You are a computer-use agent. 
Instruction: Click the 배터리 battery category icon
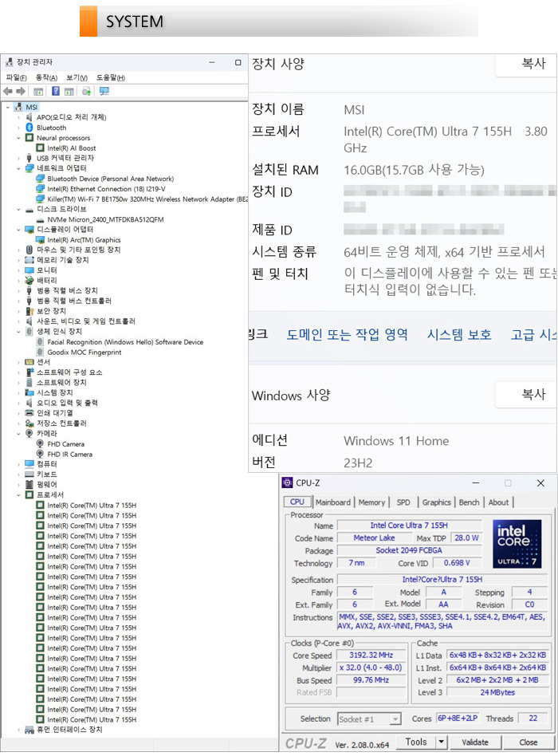coord(29,280)
